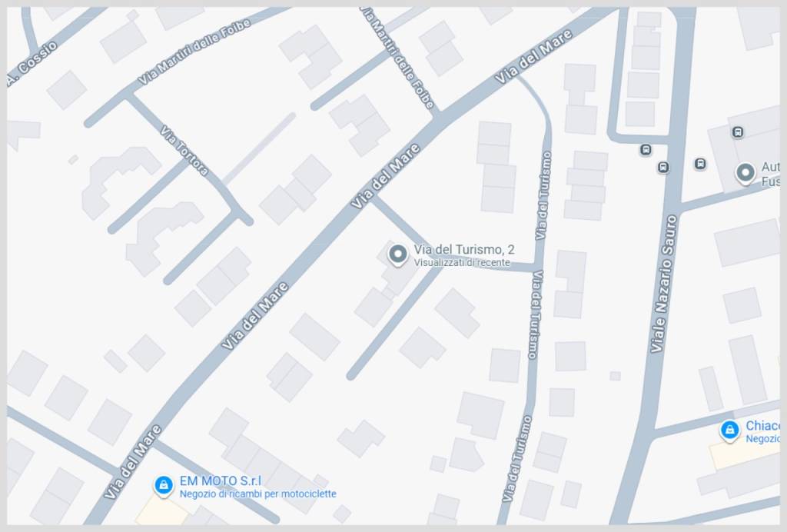Click the bus stop icon just left of the Aut Fus pin
The height and width of the screenshot is (532, 787).
point(700,163)
